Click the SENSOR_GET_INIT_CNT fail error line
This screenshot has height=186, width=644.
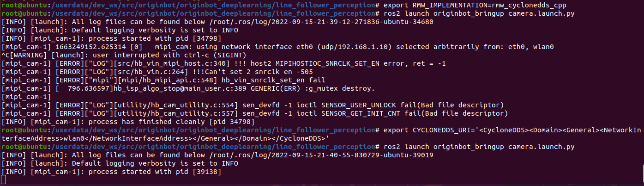(255, 113)
